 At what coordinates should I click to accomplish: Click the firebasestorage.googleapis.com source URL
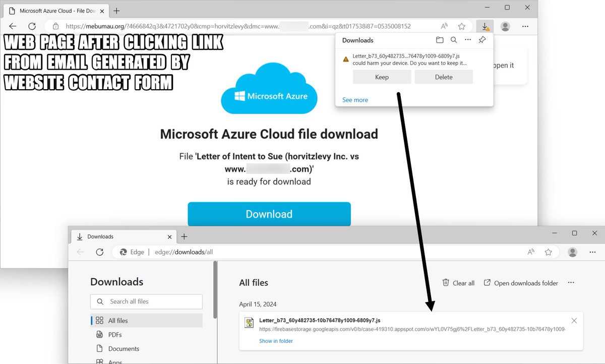point(412,329)
